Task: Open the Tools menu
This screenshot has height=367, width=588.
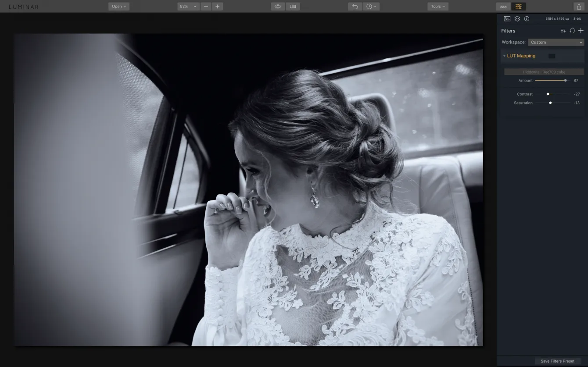Action: coord(437,7)
